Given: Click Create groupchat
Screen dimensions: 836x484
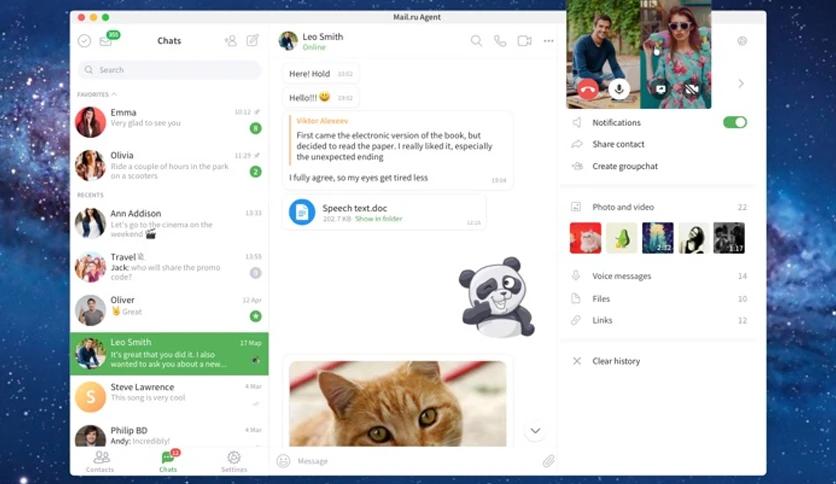Looking at the screenshot, I should pos(625,166).
